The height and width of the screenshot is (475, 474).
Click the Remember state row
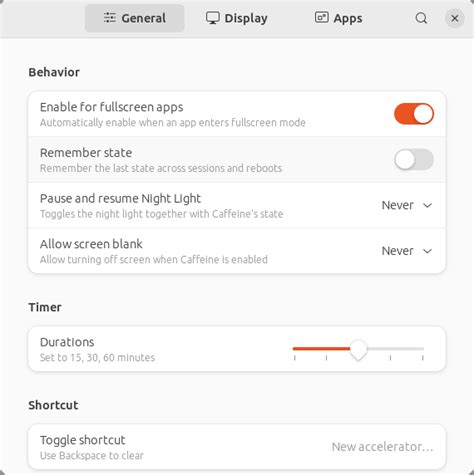(237, 160)
